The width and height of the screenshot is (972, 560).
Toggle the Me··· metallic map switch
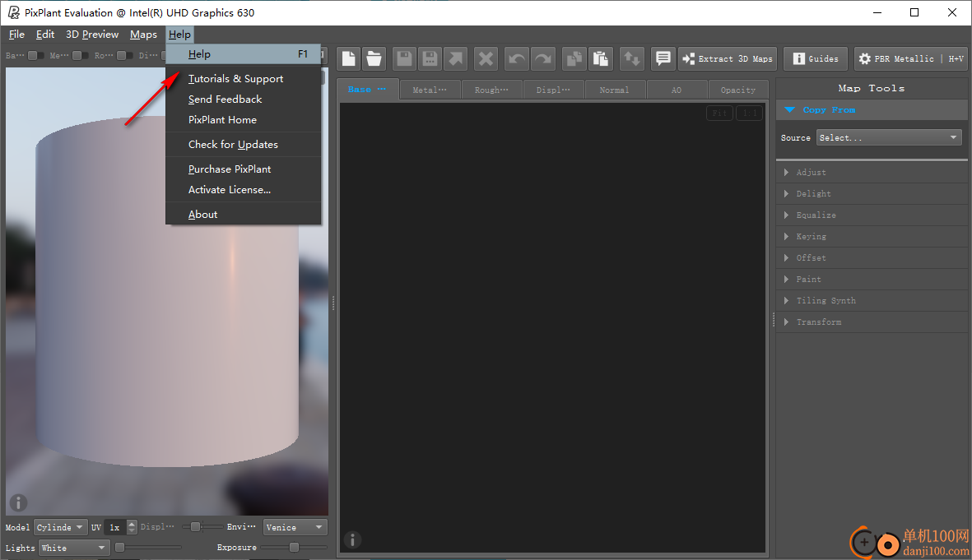81,55
